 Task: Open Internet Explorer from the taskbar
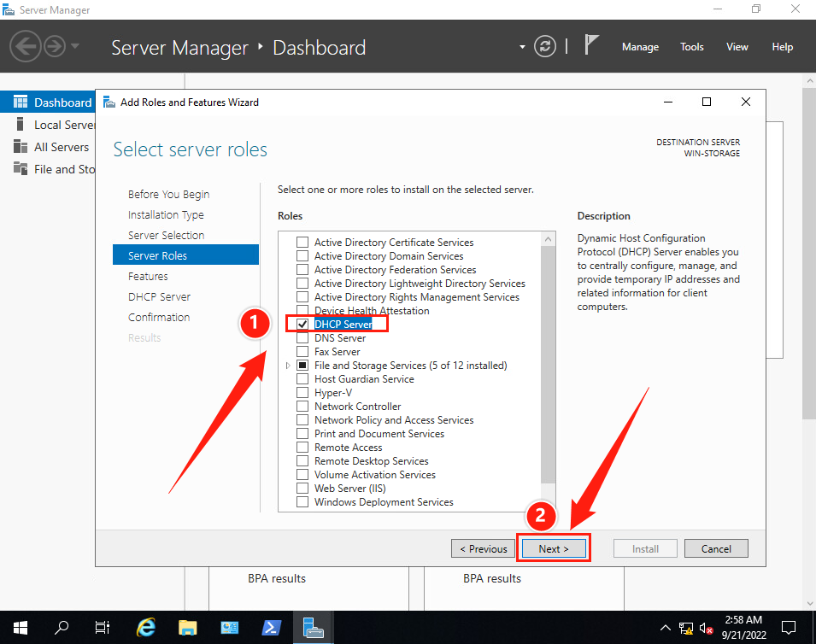tap(147, 628)
